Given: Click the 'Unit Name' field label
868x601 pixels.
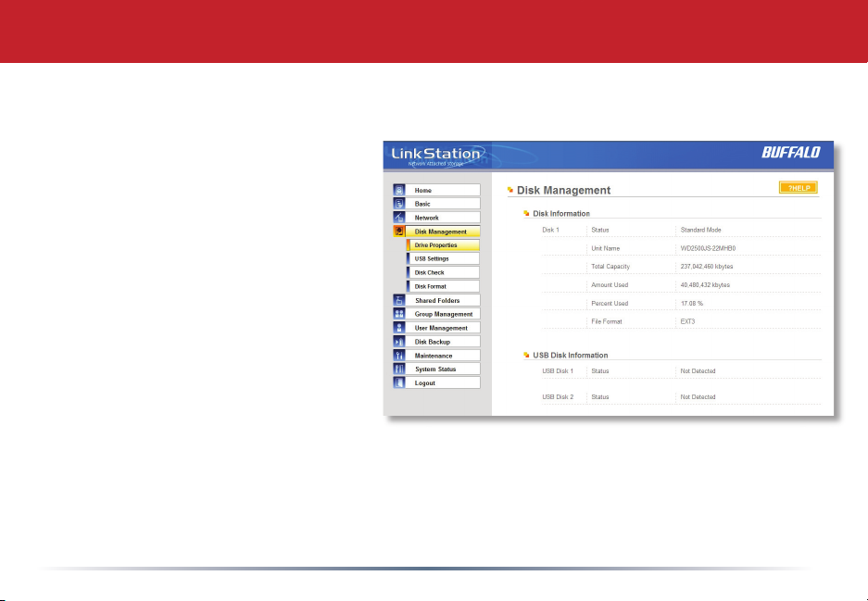Looking at the screenshot, I should tap(606, 248).
